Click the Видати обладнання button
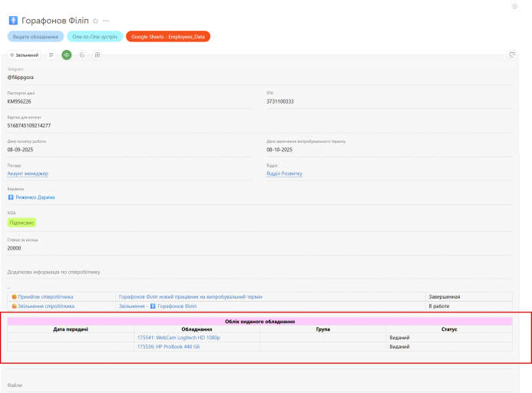This screenshot has width=532, height=393. click(35, 37)
